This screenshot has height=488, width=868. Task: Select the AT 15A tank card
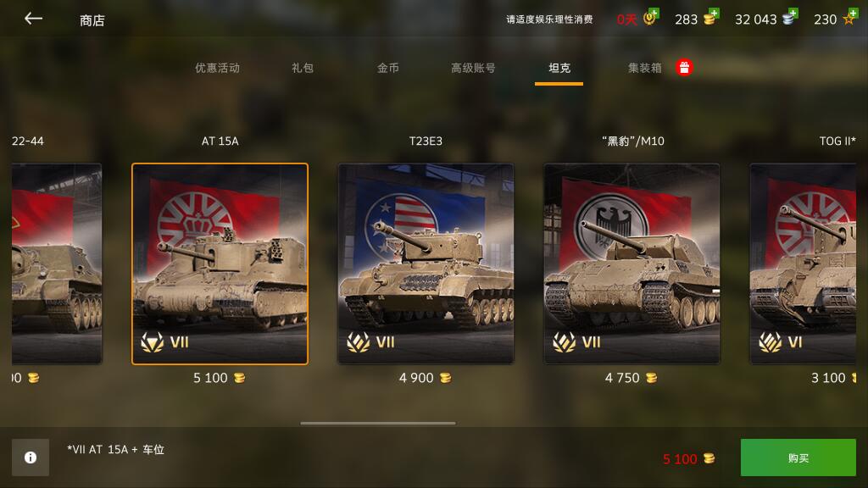coord(220,263)
